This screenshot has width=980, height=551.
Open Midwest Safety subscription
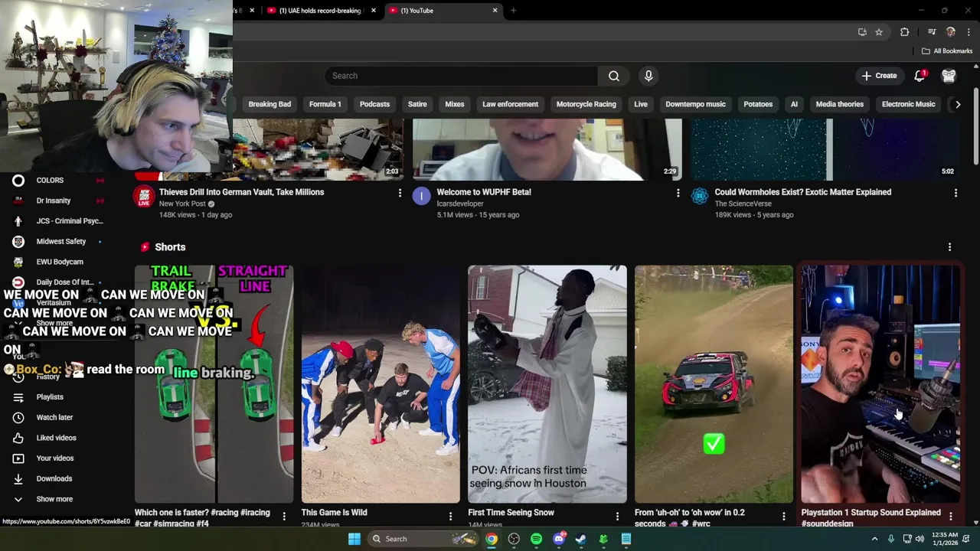(60, 241)
